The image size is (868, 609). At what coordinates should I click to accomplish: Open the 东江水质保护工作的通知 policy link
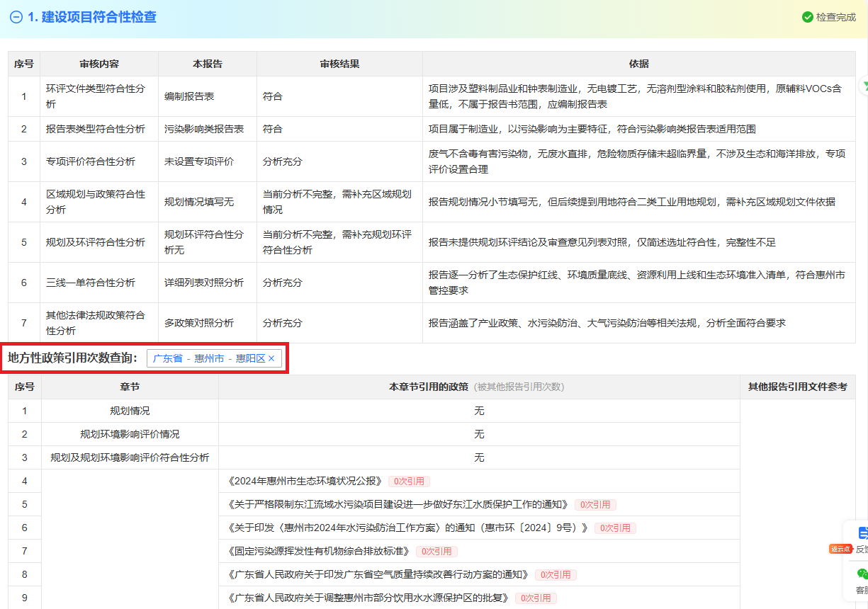pos(398,505)
